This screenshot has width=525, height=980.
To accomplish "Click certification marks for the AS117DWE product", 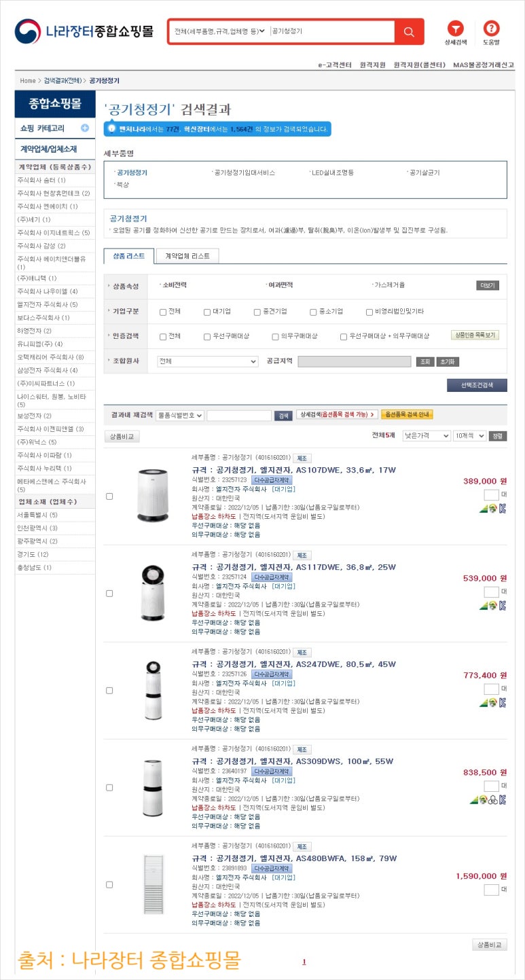I will pyautogui.click(x=493, y=606).
